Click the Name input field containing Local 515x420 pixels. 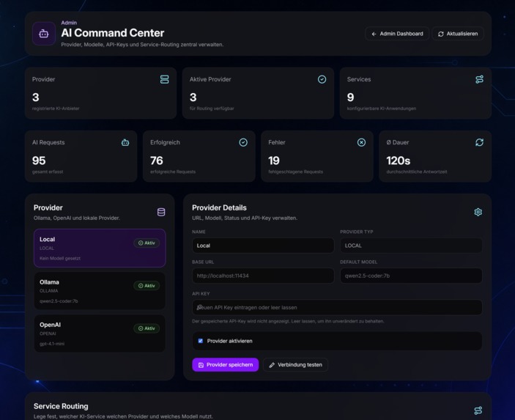[263, 246]
